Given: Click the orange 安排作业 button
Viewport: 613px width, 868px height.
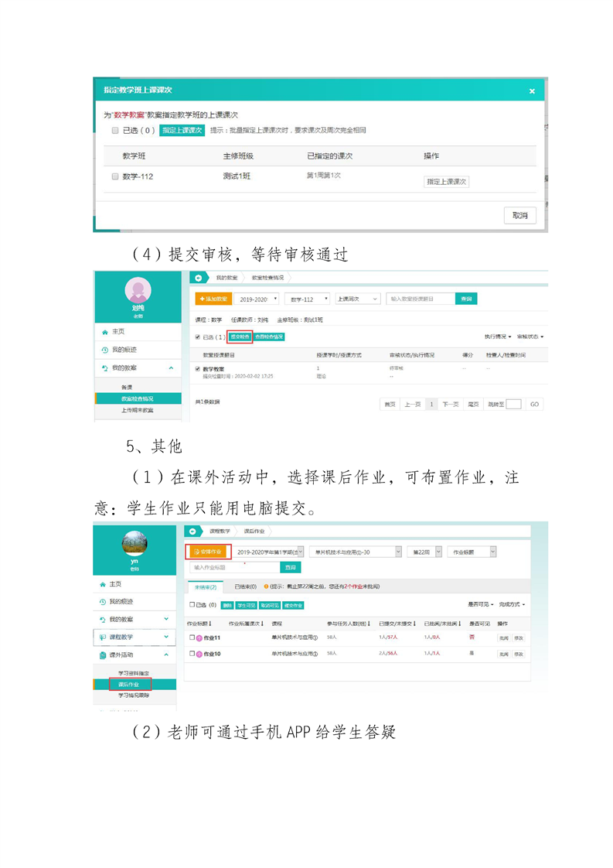Looking at the screenshot, I should point(209,552).
